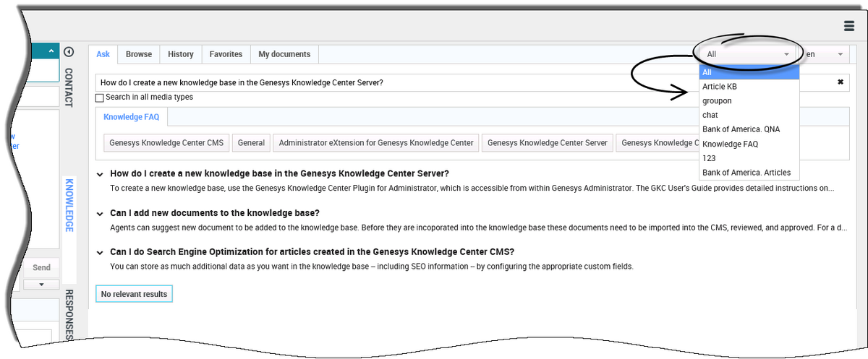Expand the dropdown arrow under Send
The width and height of the screenshot is (868, 359).
tap(41, 285)
